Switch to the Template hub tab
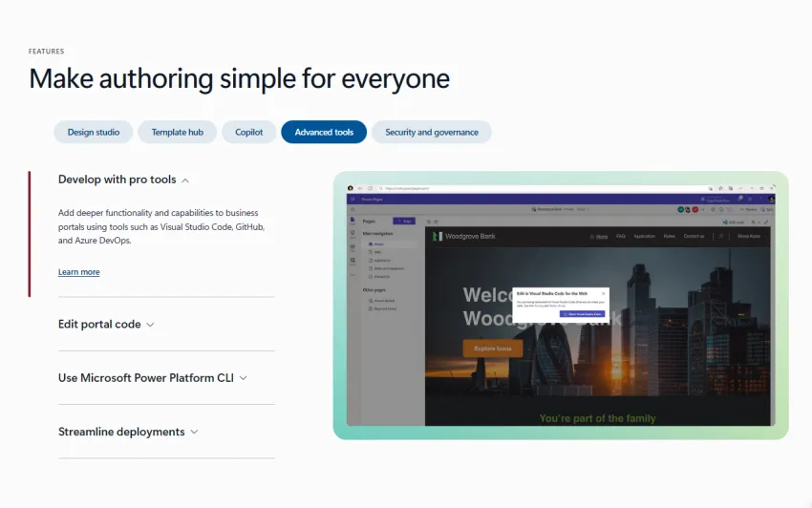 tap(177, 132)
